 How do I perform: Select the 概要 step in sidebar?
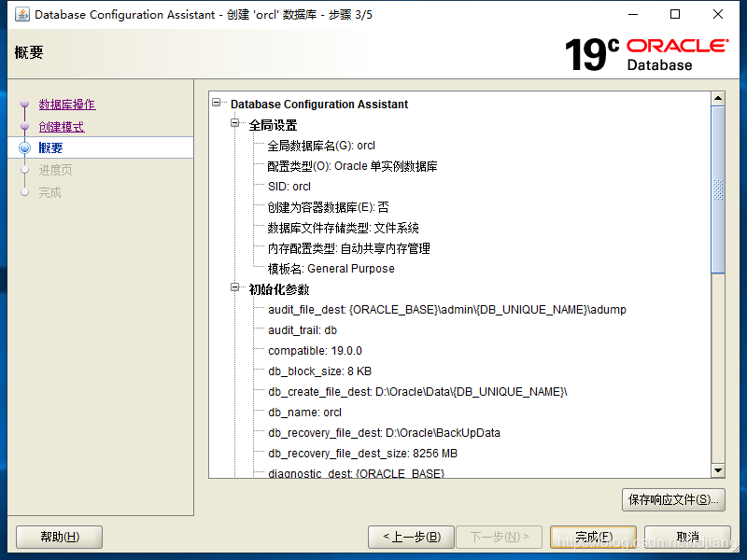(50, 148)
